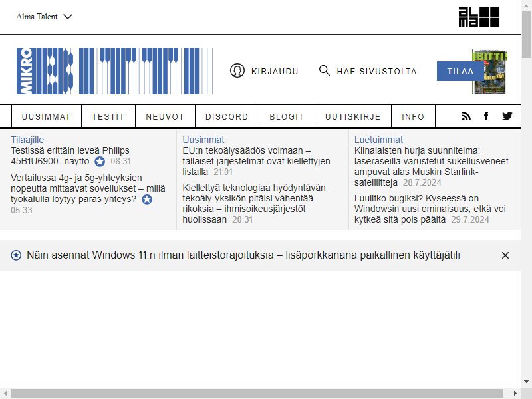Open the Tilaajille section heading
This screenshot has height=399, width=532.
[x=27, y=140]
